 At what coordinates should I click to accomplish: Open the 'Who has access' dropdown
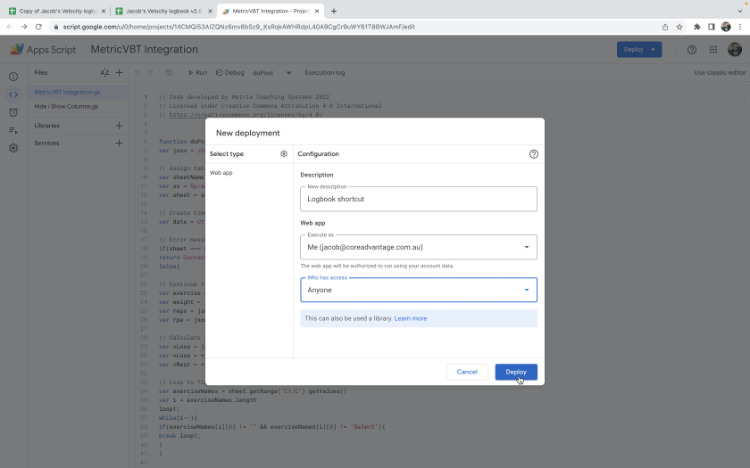tap(419, 290)
